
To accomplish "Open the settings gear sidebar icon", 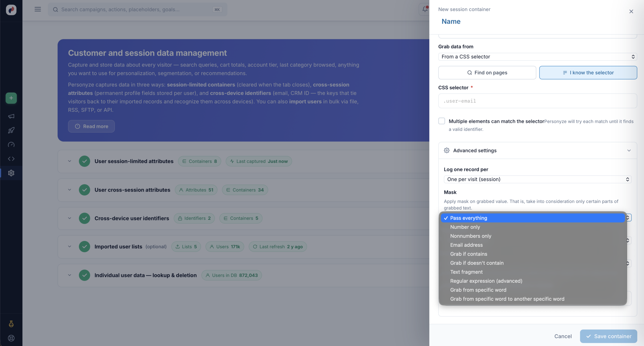I will click(11, 173).
